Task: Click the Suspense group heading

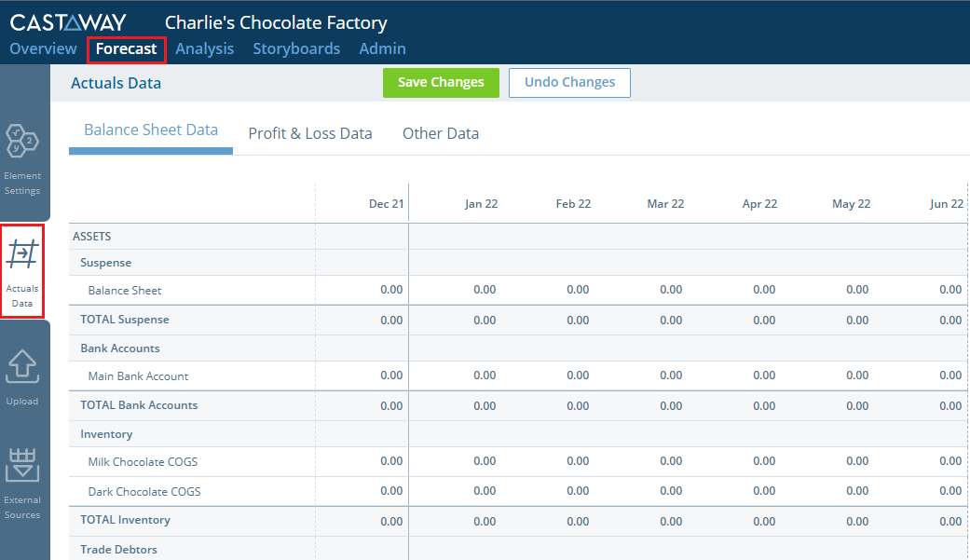Action: [106, 263]
